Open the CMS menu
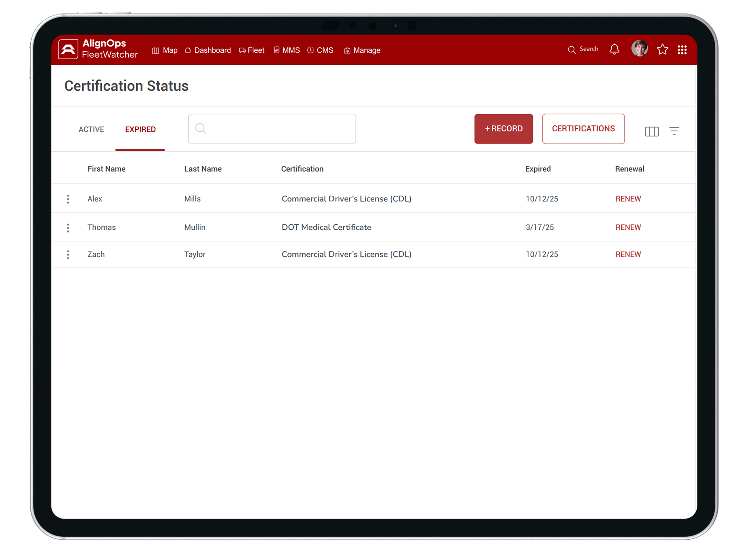 [320, 50]
